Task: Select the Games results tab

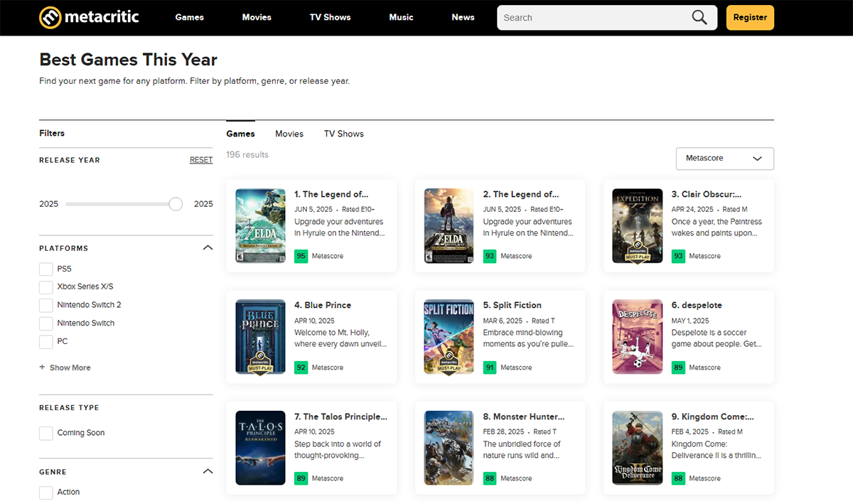Action: [240, 134]
